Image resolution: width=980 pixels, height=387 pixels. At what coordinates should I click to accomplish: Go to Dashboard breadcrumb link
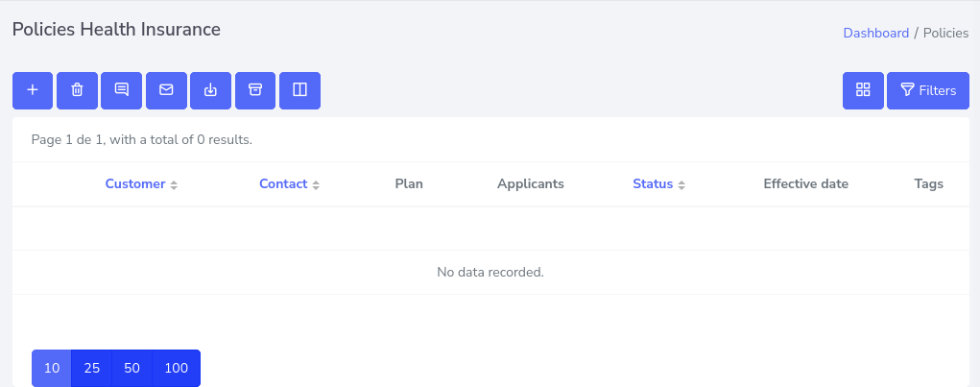[875, 33]
